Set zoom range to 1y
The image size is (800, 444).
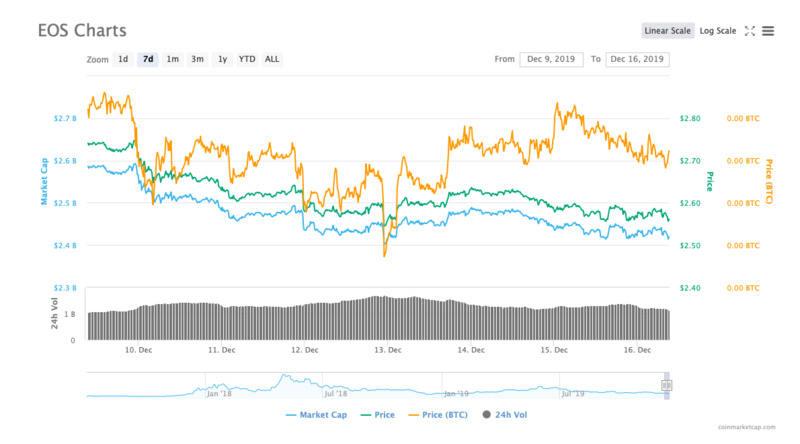pyautogui.click(x=222, y=59)
